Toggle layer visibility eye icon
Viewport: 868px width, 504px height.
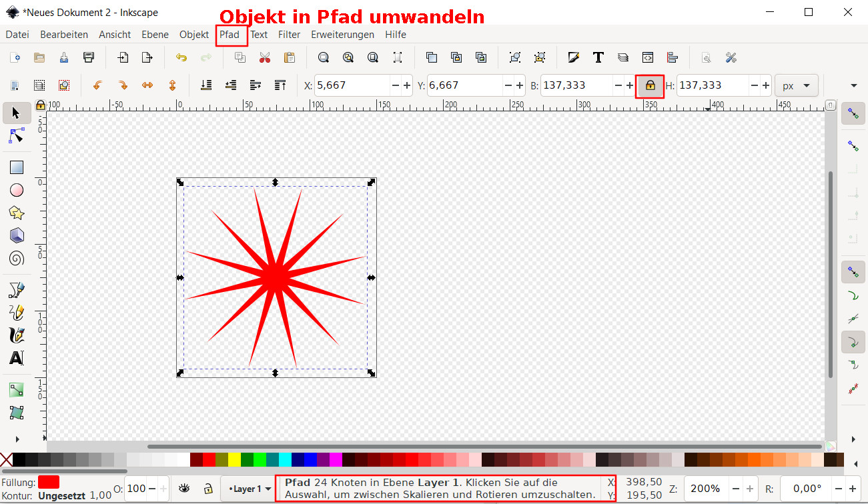pos(184,488)
